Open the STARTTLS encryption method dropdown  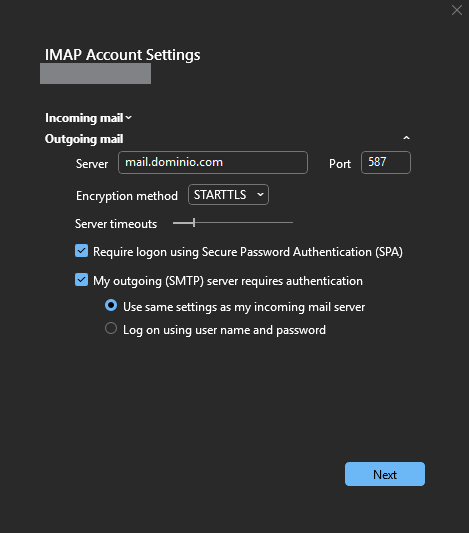[228, 195]
